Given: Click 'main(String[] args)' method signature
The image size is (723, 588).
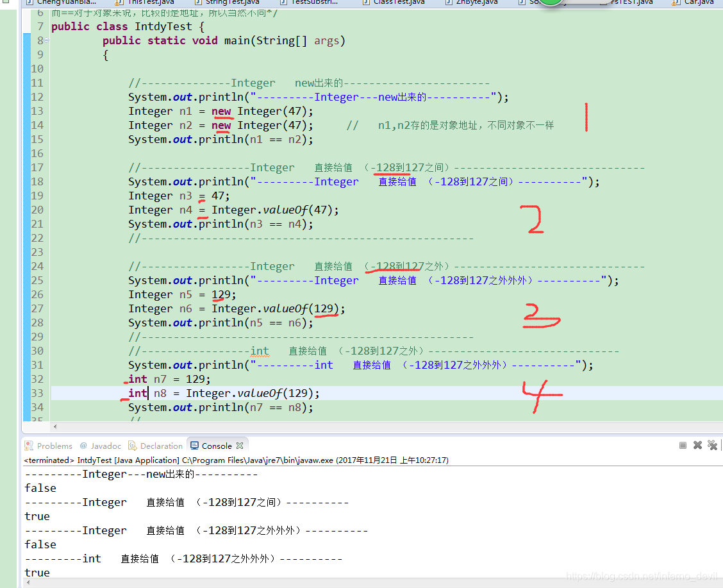Looking at the screenshot, I should 285,40.
